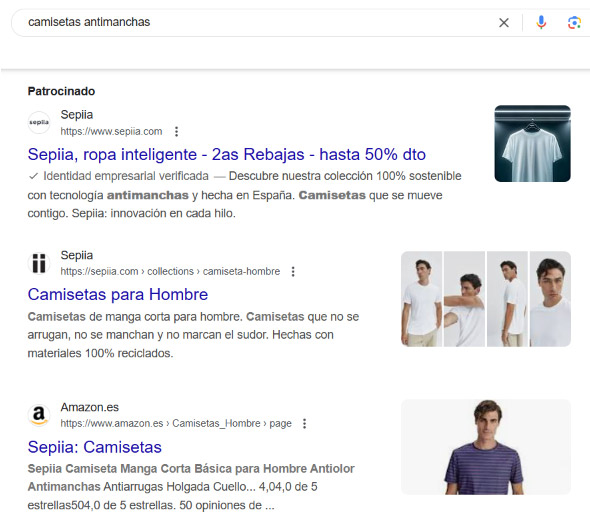Click the www.amazon.es › Camisetas_Hombre breadcrumb
Viewport: 590px width, 528px height.
point(176,423)
